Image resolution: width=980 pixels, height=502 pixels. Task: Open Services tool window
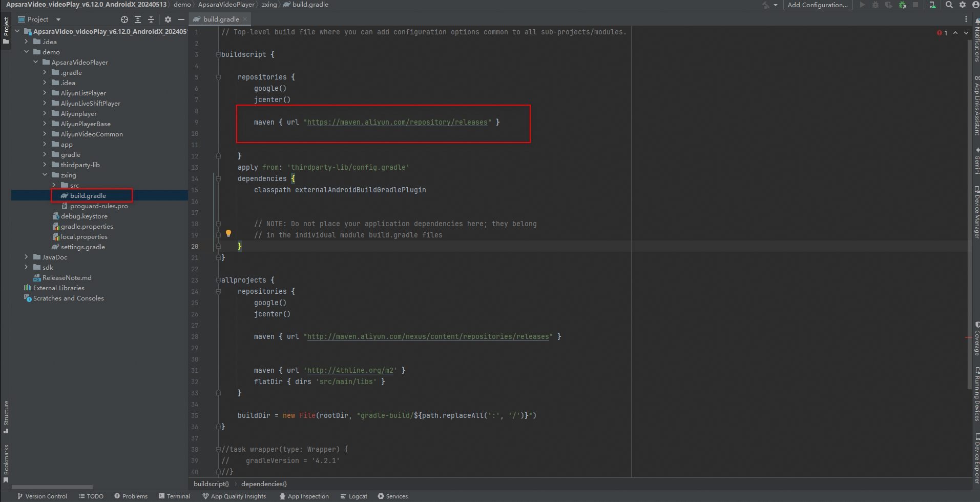point(392,496)
